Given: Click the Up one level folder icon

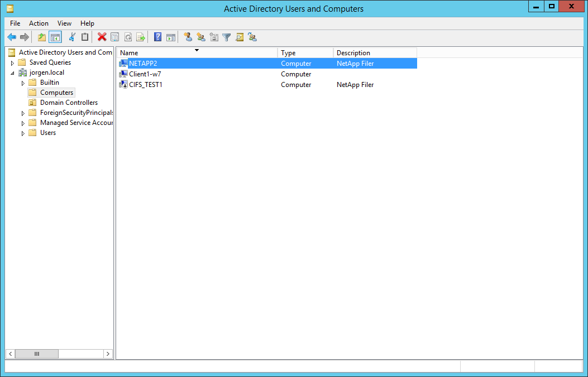Looking at the screenshot, I should click(x=42, y=37).
